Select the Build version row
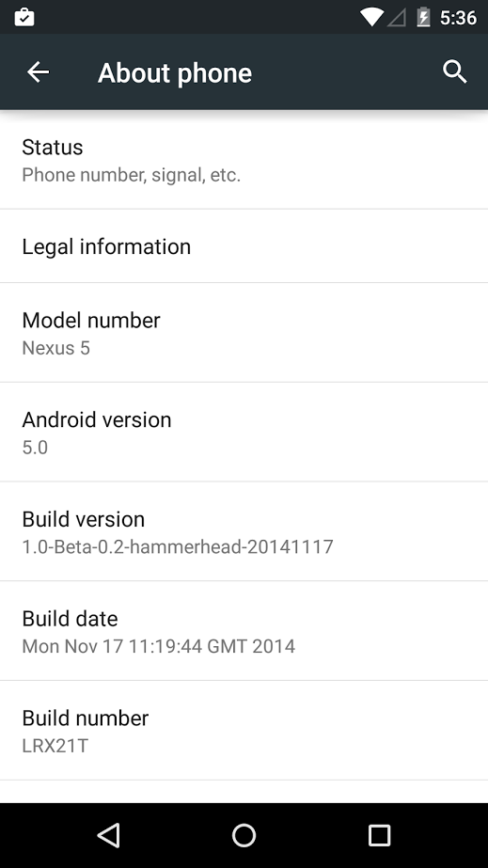This screenshot has height=868, width=488. (244, 532)
